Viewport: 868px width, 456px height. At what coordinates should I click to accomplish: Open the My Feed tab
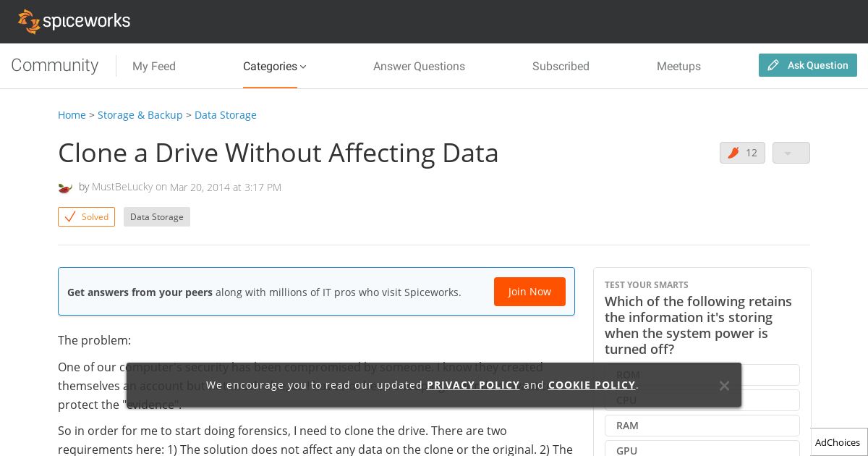pos(154,66)
